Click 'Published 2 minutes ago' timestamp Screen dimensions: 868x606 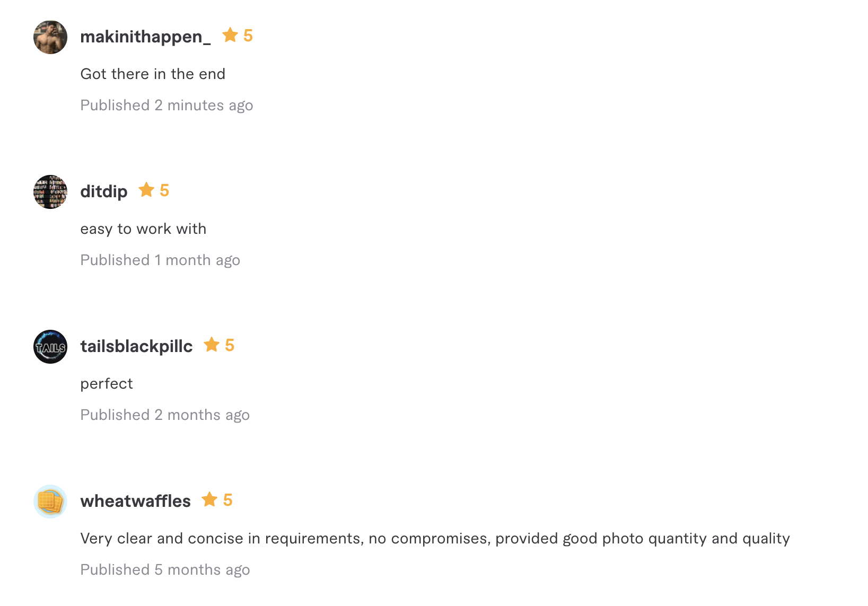[x=166, y=106]
